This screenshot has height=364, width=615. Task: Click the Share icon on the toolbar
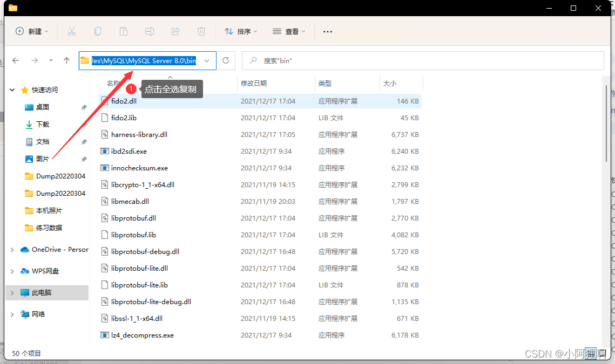coord(175,31)
